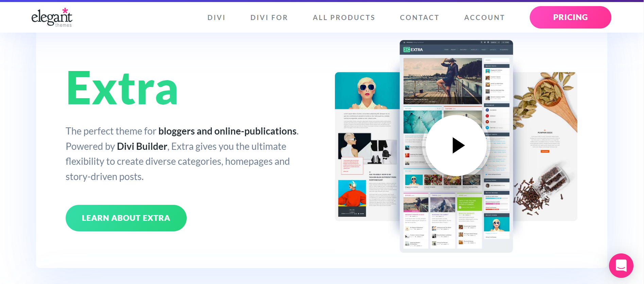644x284 pixels.
Task: Click the 'bloggers and online-publications' text
Action: click(x=227, y=131)
